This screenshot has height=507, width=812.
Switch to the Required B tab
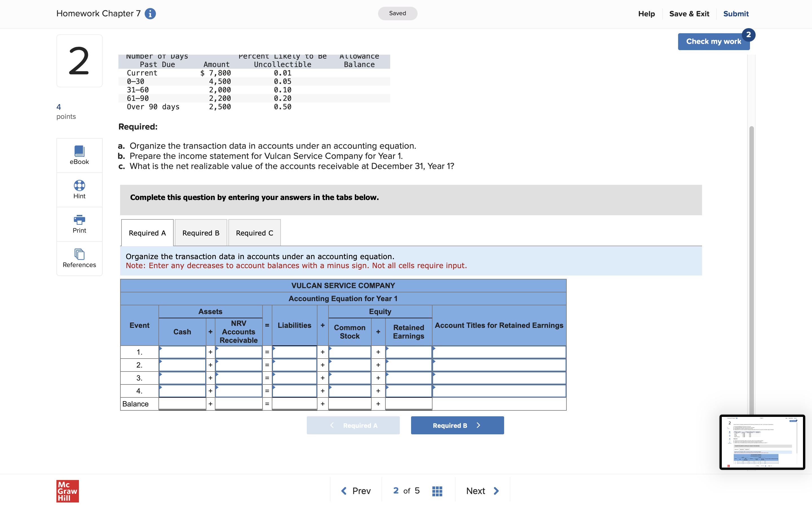tap(201, 233)
